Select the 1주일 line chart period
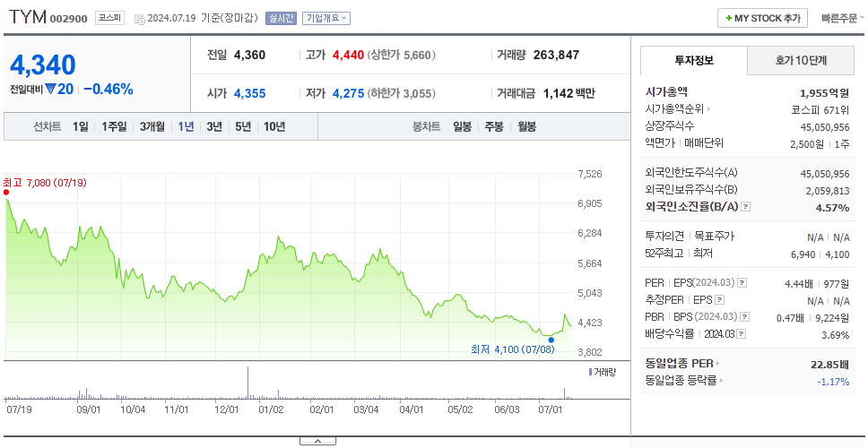Screen dimensions: 868x448 [x=114, y=126]
